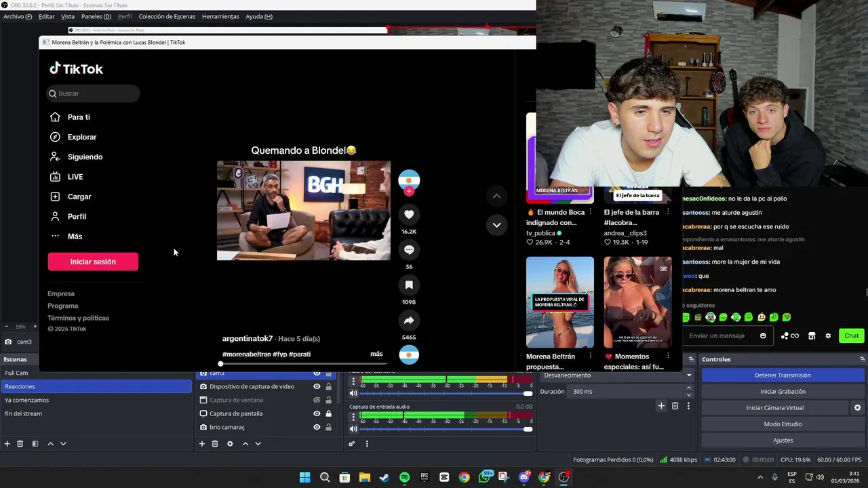Start the virtual camera
Screen dimensions: 868x488
[x=774, y=408]
